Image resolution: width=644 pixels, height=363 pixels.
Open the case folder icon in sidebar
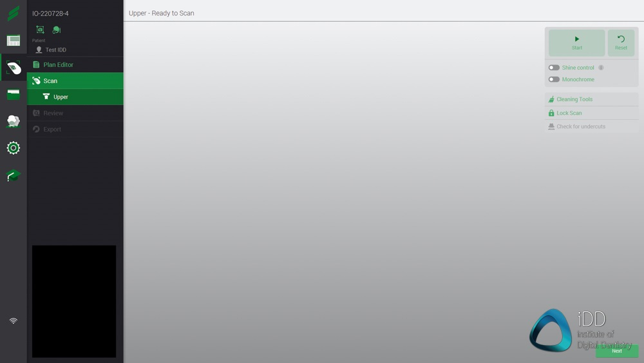[x=14, y=95]
